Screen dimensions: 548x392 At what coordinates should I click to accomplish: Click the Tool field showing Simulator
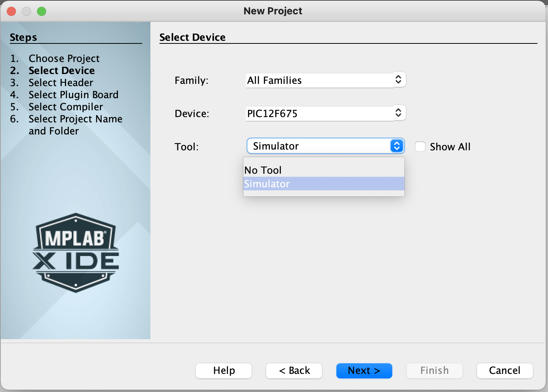pyautogui.click(x=317, y=146)
